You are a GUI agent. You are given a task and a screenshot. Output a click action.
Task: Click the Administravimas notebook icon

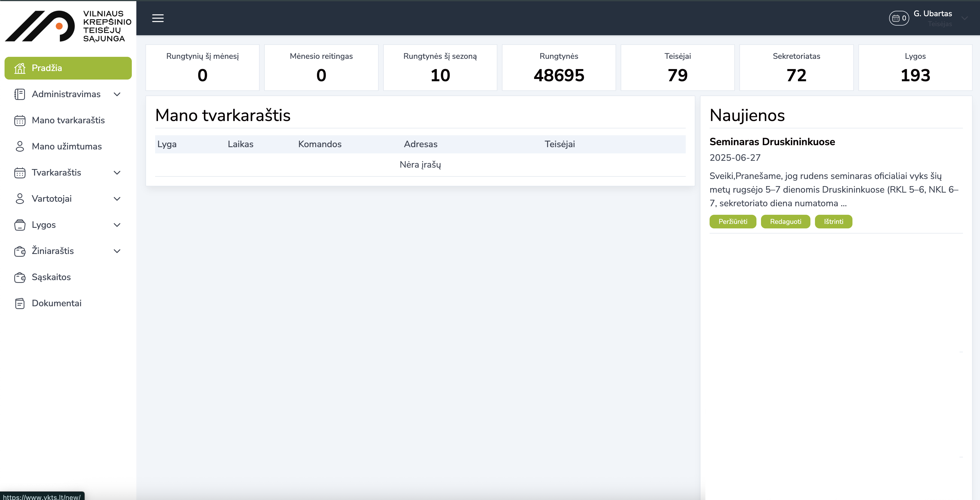(20, 94)
